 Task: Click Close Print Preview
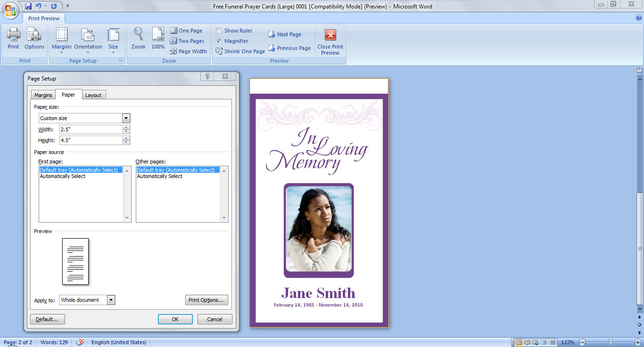[x=330, y=42]
